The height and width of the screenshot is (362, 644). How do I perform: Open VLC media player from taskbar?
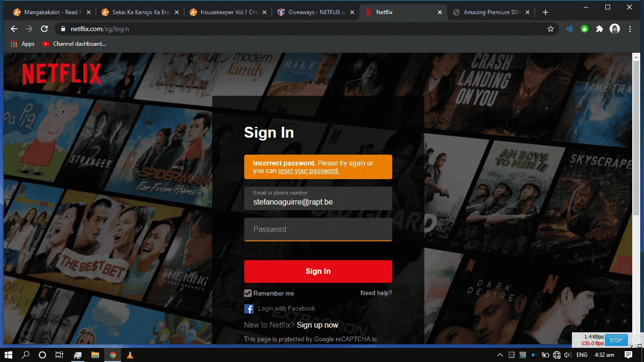coord(130,354)
